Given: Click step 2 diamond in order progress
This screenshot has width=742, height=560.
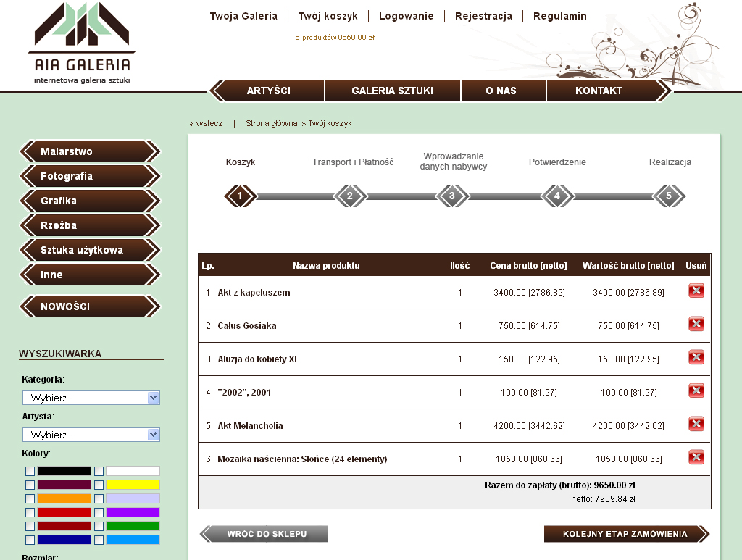Looking at the screenshot, I should [x=349, y=196].
